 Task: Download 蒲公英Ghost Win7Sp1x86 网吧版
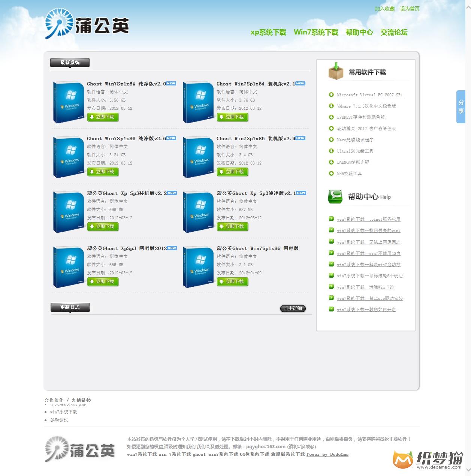233,282
